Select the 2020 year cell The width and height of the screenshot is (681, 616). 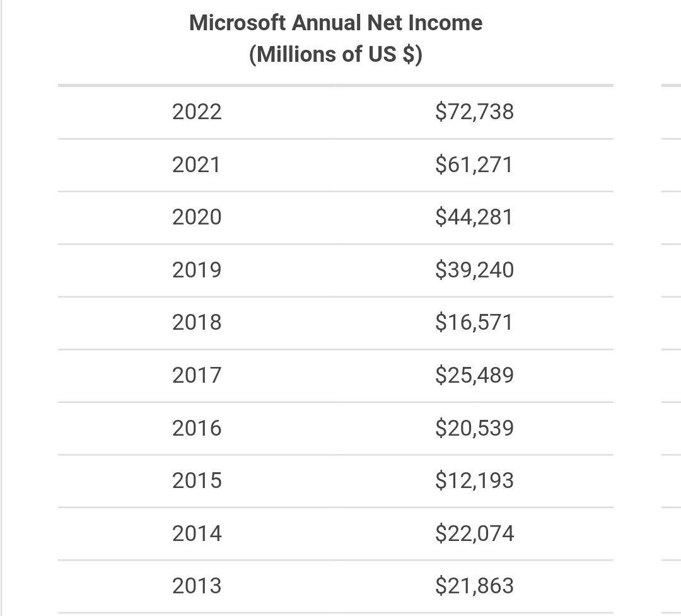[x=197, y=217]
